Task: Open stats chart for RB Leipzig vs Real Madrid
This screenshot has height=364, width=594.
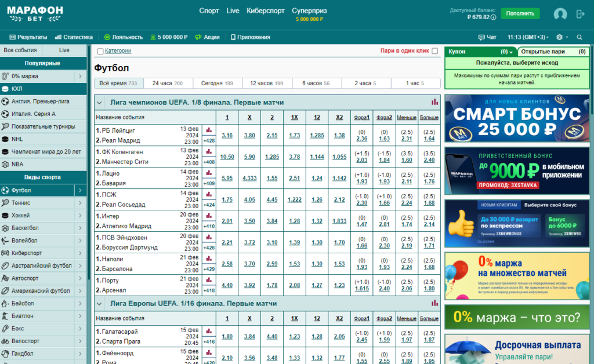Action: pyautogui.click(x=209, y=130)
